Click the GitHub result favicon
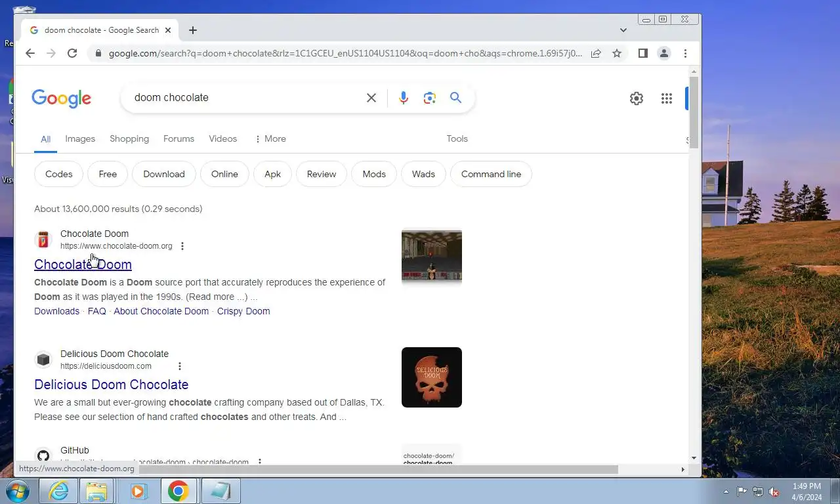The width and height of the screenshot is (840, 504). tap(43, 456)
